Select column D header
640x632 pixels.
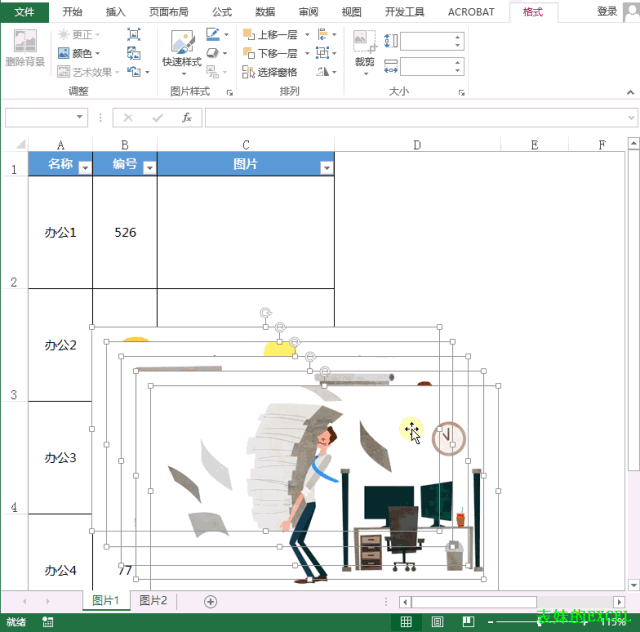pos(417,145)
